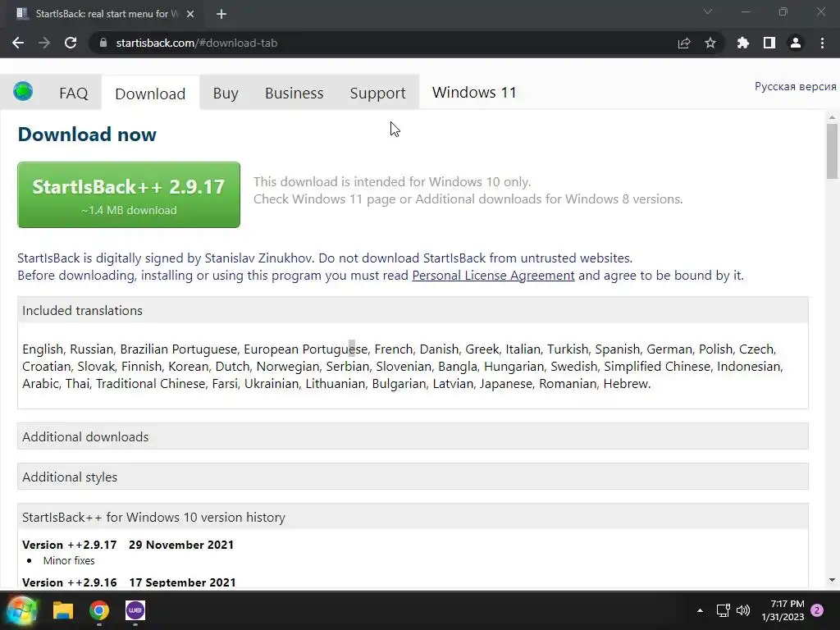Close the StartIsBack browser tab
The image size is (840, 630).
[190, 14]
